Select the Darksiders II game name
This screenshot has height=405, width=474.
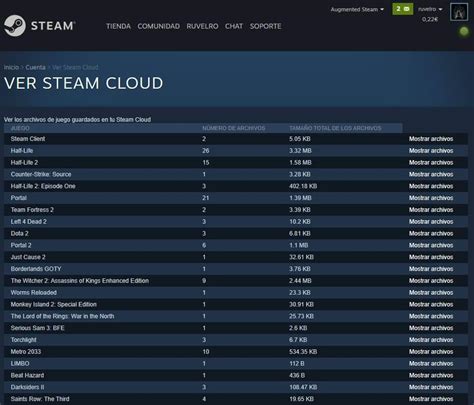(27, 387)
